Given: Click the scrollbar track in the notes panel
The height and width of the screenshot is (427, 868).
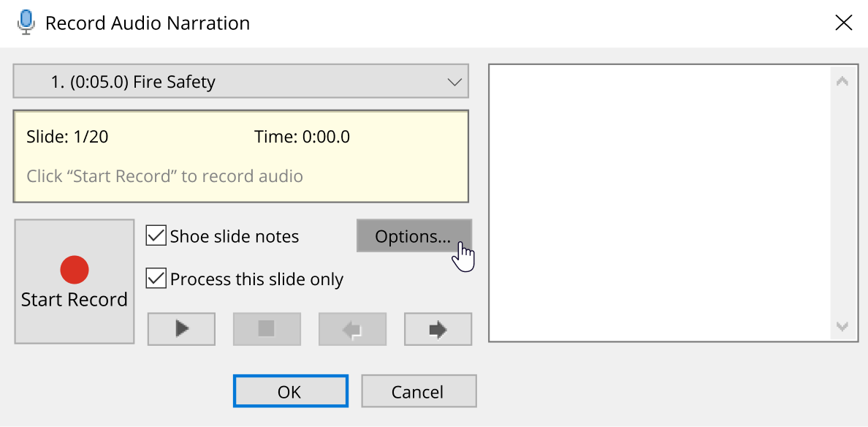Looking at the screenshot, I should tap(842, 205).
